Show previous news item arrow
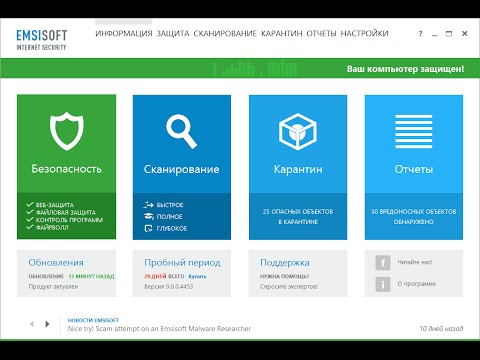Screen dimensions: 480x360 [x=32, y=324]
